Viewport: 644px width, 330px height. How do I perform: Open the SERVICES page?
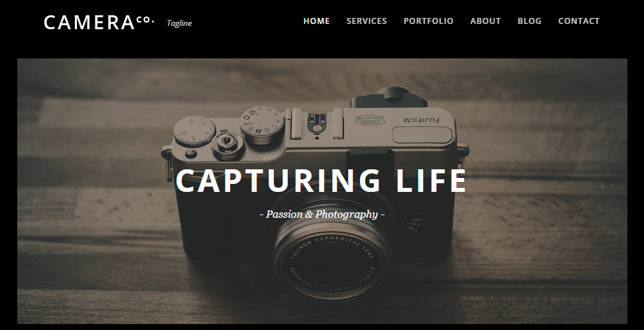(x=366, y=21)
